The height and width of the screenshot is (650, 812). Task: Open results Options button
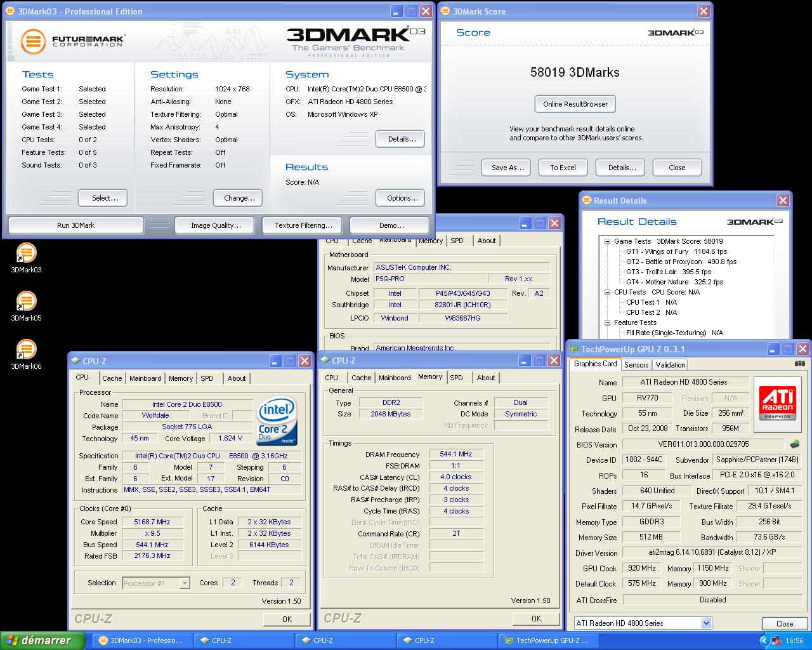pyautogui.click(x=400, y=198)
